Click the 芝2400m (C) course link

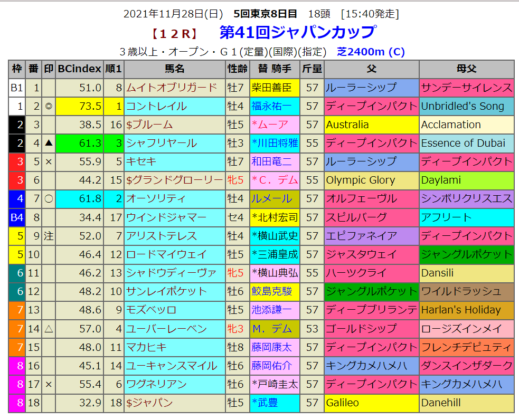pyautogui.click(x=371, y=52)
